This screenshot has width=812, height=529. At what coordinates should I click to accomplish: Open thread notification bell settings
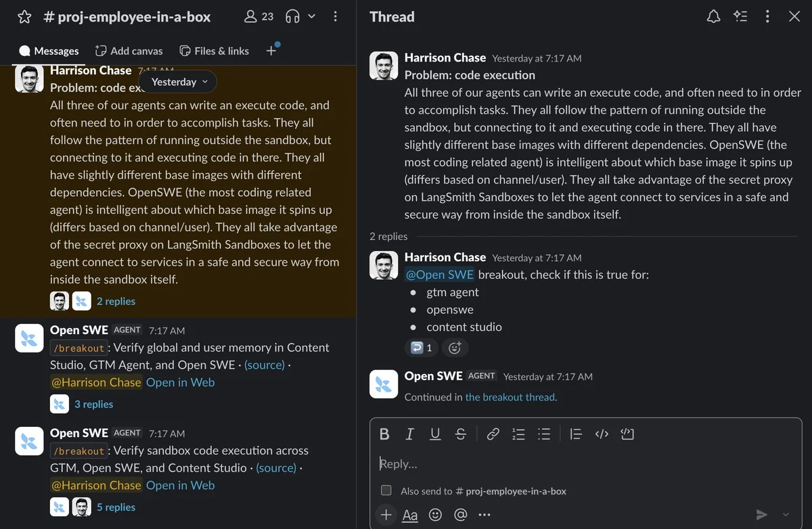713,17
